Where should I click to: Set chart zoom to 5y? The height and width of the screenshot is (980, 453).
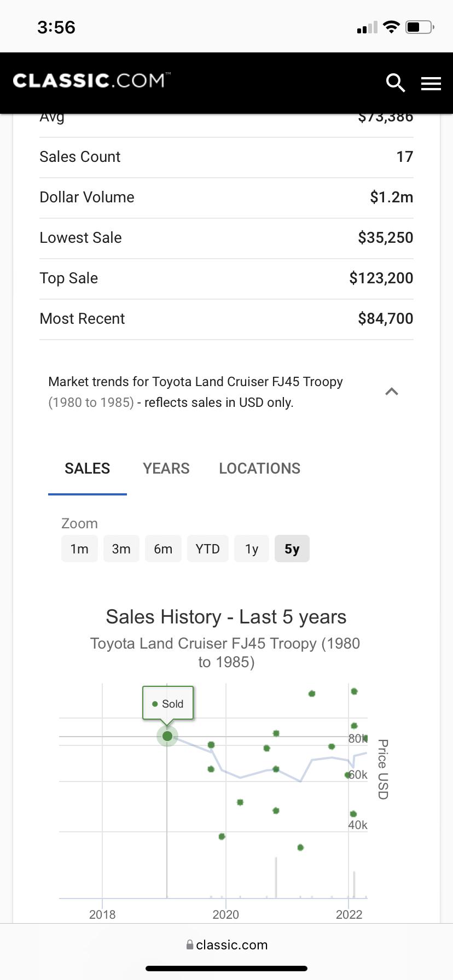tap(292, 549)
